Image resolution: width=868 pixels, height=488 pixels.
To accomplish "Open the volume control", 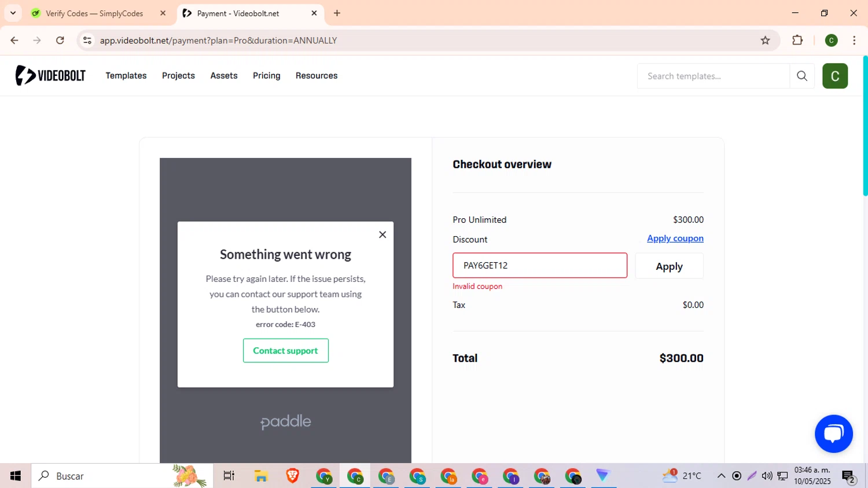I will point(767,476).
